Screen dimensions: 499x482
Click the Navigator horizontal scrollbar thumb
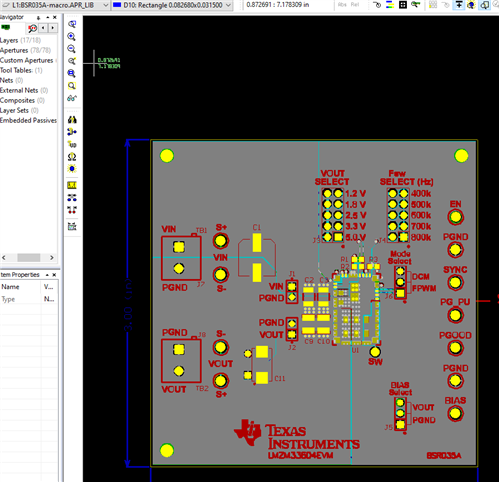coord(29,257)
